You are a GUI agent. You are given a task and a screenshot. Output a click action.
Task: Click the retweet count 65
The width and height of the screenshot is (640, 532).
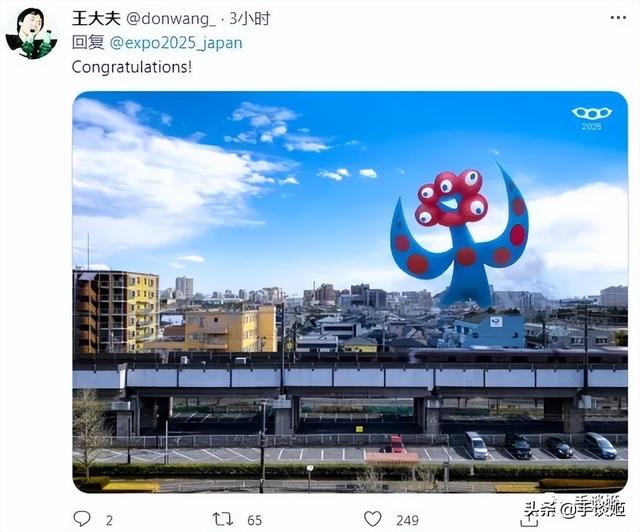254,520
